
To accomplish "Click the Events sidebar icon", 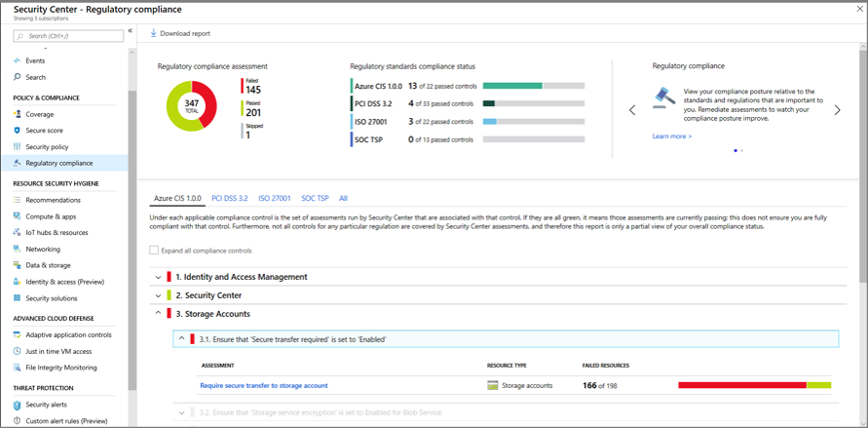I will 18,60.
